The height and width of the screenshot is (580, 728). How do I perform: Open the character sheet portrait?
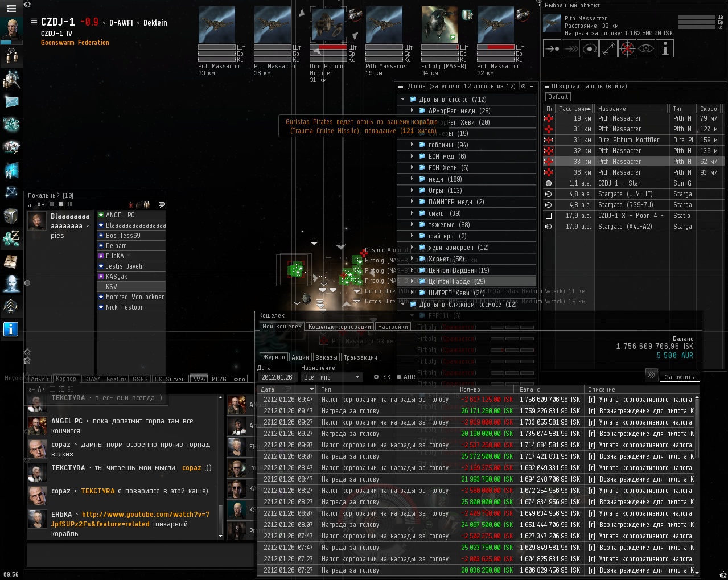pos(11,30)
